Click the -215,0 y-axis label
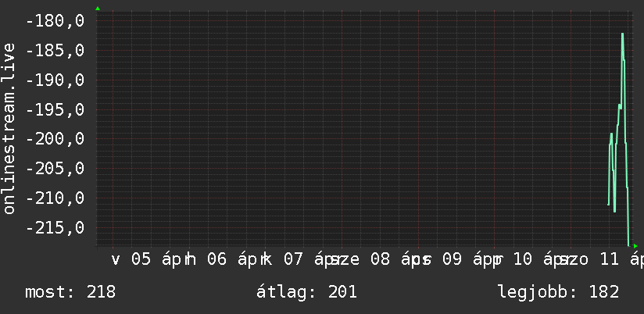The width and height of the screenshot is (644, 314). 55,228
